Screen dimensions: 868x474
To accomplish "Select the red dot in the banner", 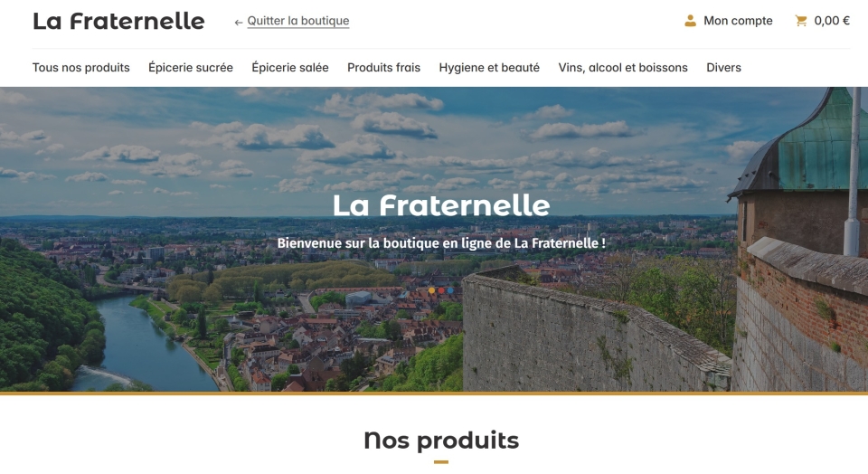I will (441, 290).
